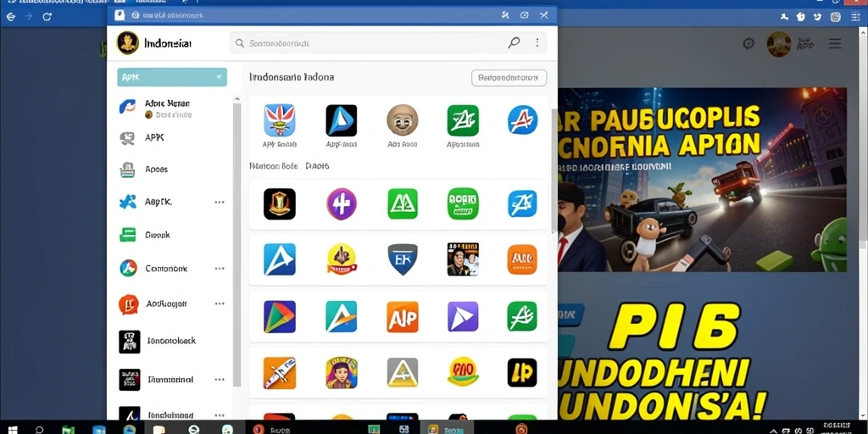Screen dimensions: 868x434
Task: Open the black tile with blue triangle app
Action: (341, 120)
